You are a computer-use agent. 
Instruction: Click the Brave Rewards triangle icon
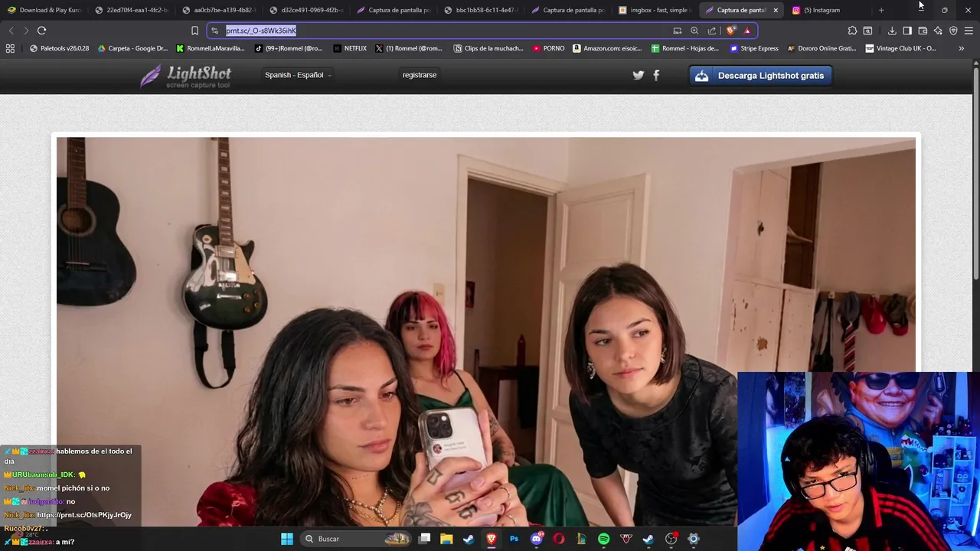[747, 31]
